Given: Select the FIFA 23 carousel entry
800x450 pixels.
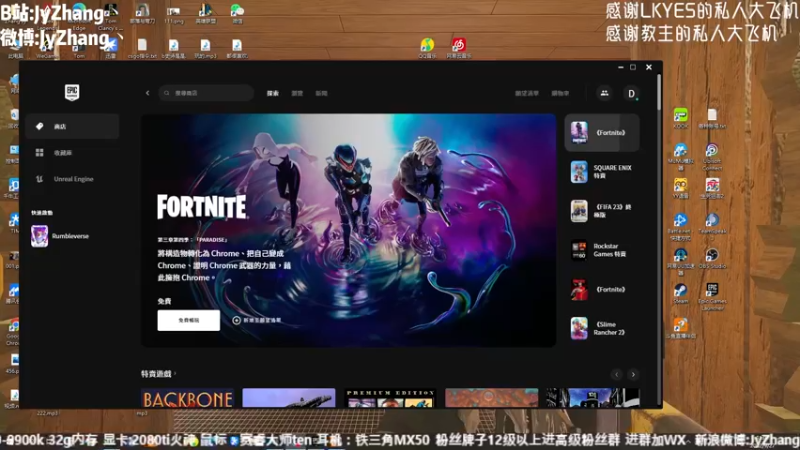Looking at the screenshot, I should (602, 211).
